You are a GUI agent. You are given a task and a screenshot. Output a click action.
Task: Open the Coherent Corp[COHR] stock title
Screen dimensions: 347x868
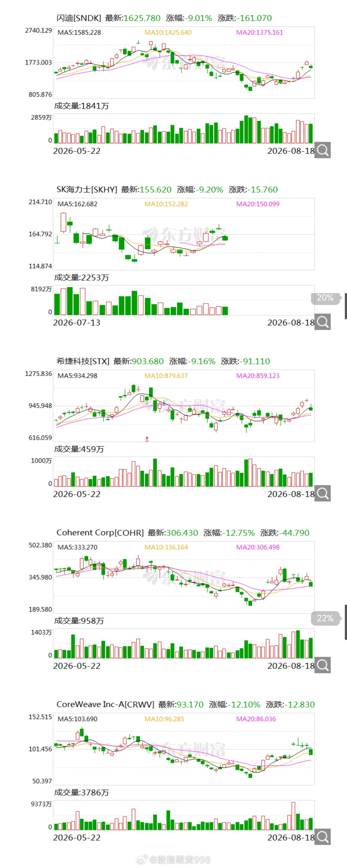[x=100, y=533]
